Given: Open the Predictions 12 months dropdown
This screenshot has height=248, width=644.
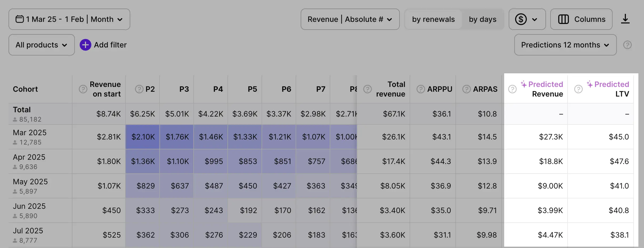Looking at the screenshot, I should pyautogui.click(x=565, y=45).
